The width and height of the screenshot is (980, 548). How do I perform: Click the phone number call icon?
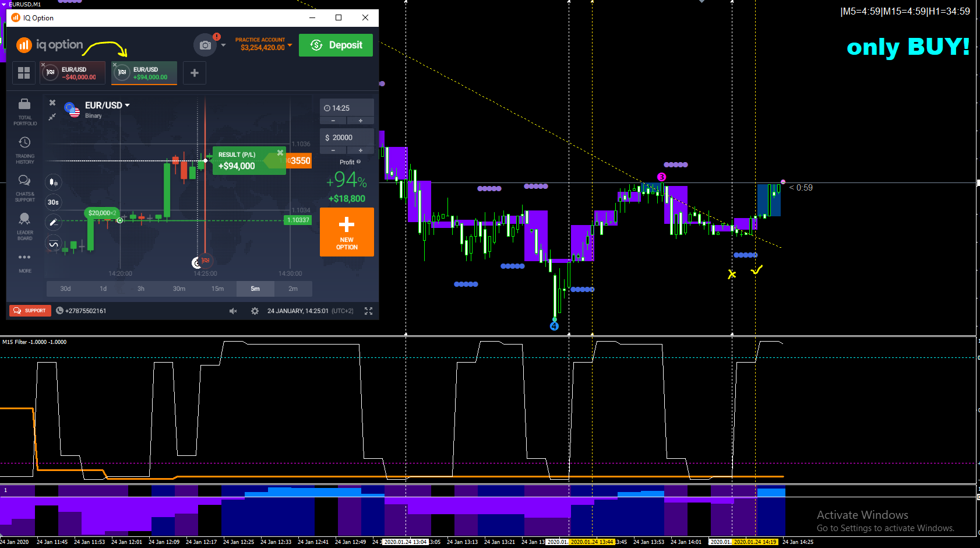(59, 311)
